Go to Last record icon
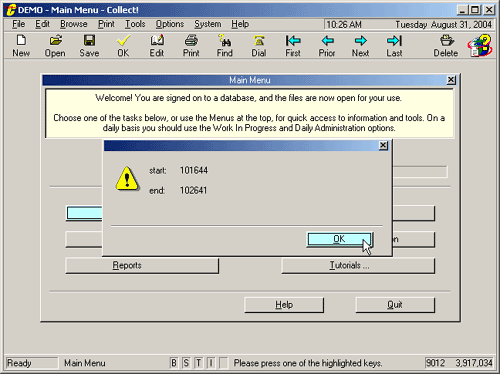500x374 pixels. tap(395, 41)
